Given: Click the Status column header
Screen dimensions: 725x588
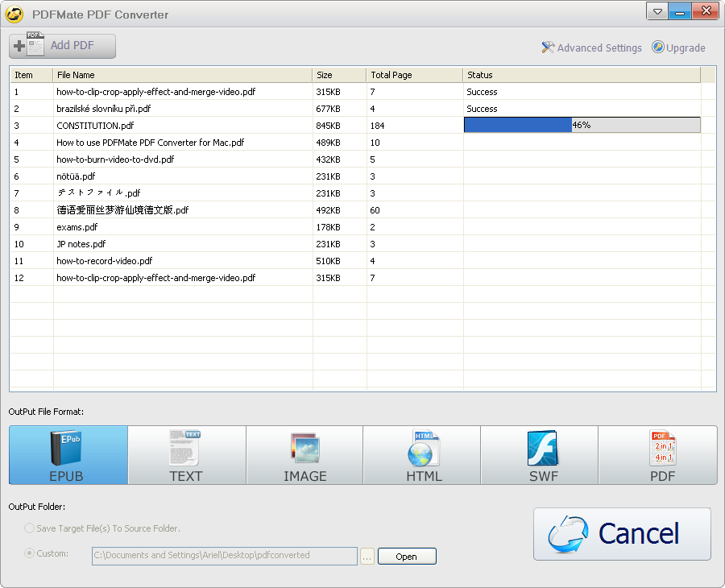Looking at the screenshot, I should (582, 75).
